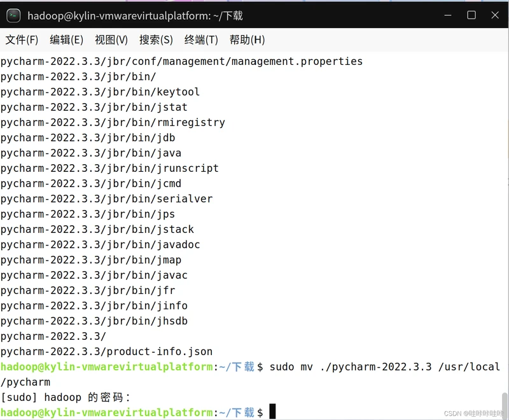This screenshot has height=420, width=509.
Task: Open the 编辑(E) menu
Action: coord(66,39)
